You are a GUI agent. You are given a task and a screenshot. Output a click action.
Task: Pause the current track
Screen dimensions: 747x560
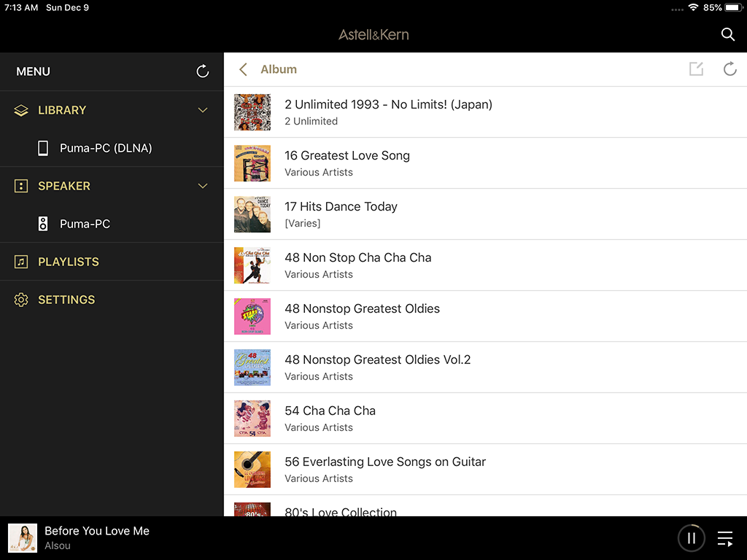coord(691,538)
